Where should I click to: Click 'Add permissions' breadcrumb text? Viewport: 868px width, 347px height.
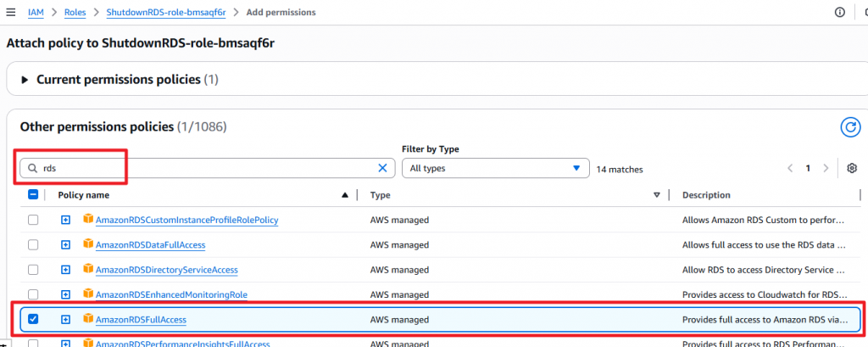[281, 12]
